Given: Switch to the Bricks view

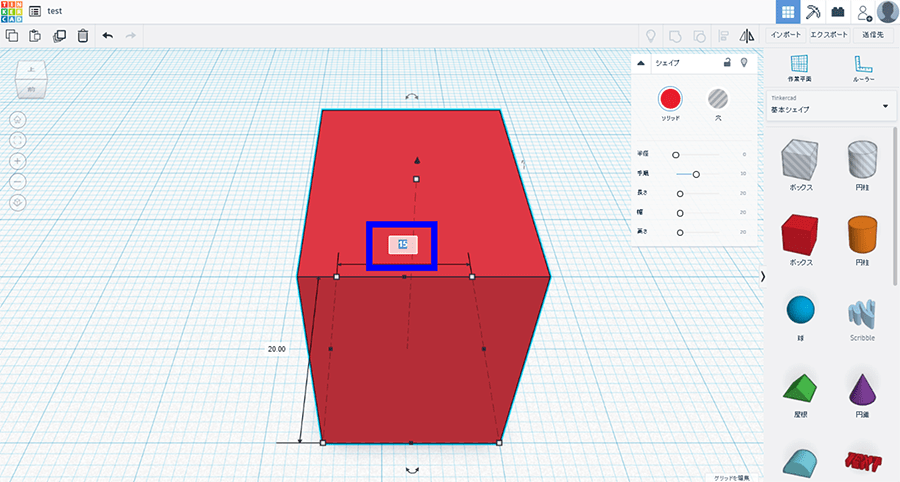Looking at the screenshot, I should [x=837, y=11].
